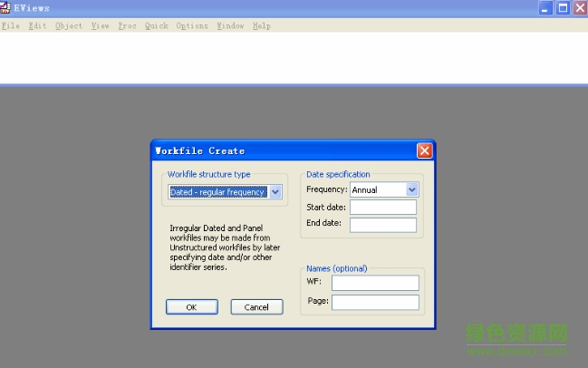Click the Annual frequency combo box
This screenshot has height=368, width=588.
384,189
